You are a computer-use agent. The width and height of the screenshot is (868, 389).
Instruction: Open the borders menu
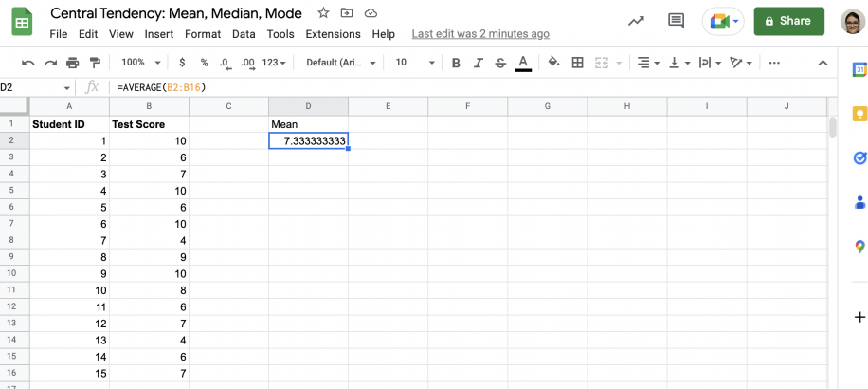(577, 63)
